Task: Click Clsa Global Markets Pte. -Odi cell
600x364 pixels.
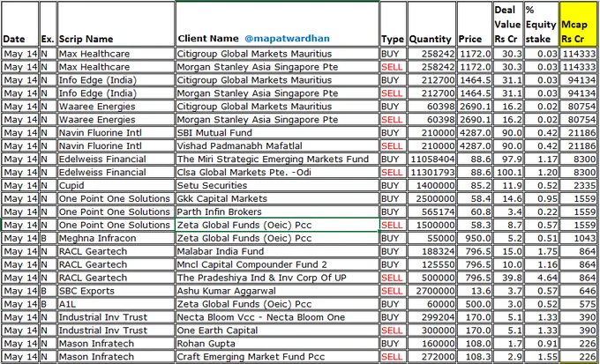Action: [277, 173]
